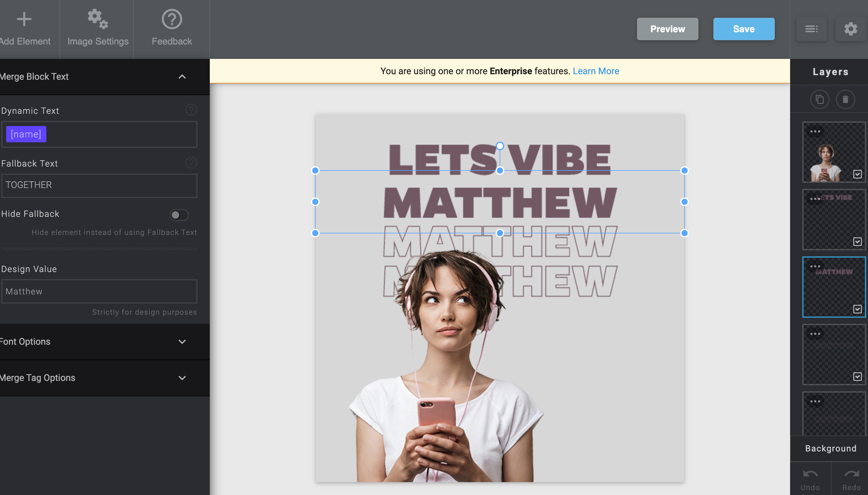Viewport: 868px width, 495px height.
Task: Toggle the checkbox on the woman photo layer
Action: tap(857, 175)
